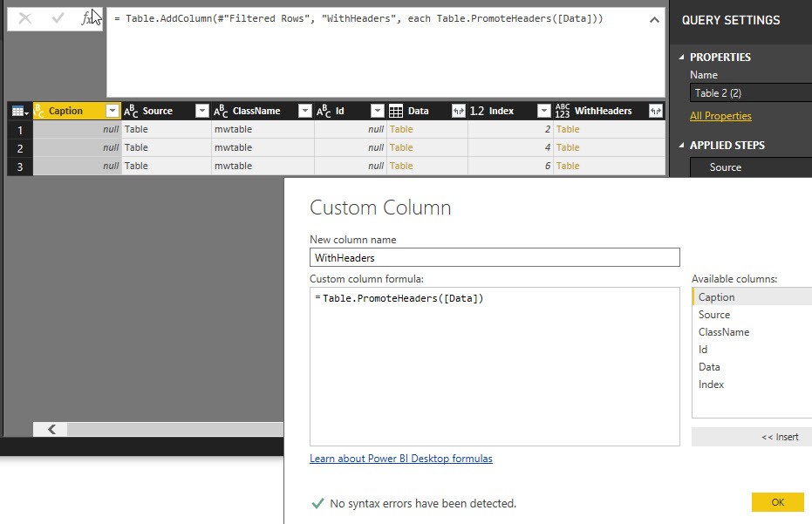The width and height of the screenshot is (812, 524).
Task: Click the fx function icon
Action: point(87,18)
